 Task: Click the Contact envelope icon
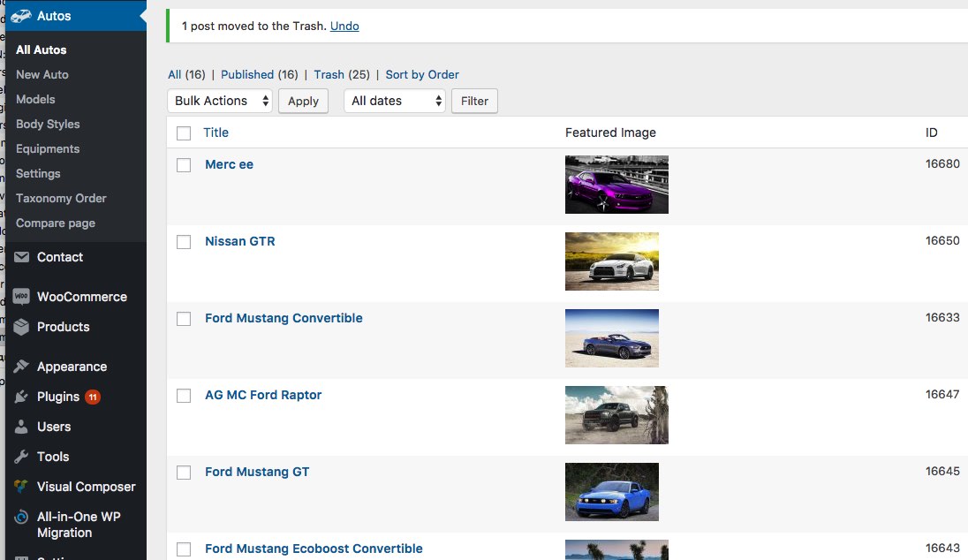pos(21,257)
